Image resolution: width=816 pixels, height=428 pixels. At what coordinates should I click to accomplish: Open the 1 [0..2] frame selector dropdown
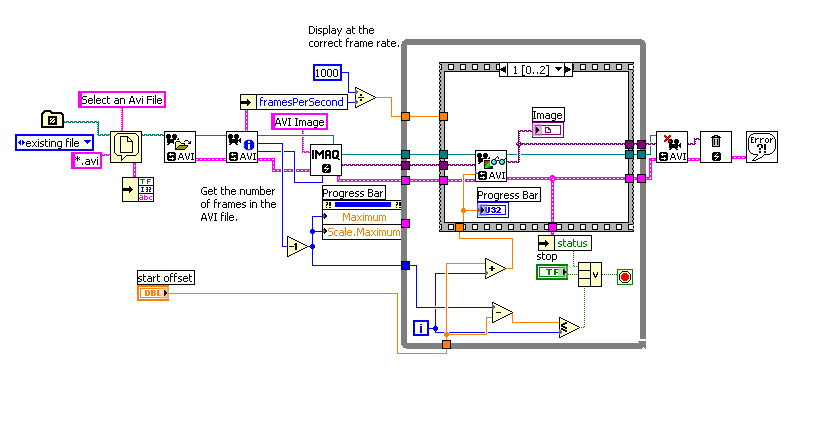pos(558,69)
